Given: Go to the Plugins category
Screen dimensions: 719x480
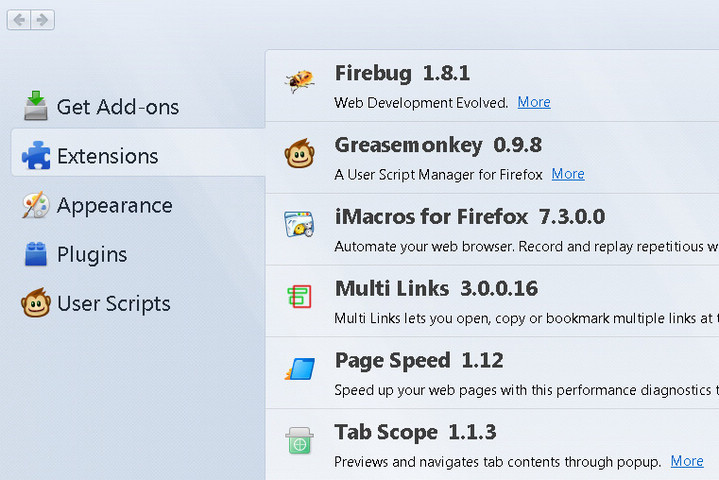Looking at the screenshot, I should (x=92, y=254).
